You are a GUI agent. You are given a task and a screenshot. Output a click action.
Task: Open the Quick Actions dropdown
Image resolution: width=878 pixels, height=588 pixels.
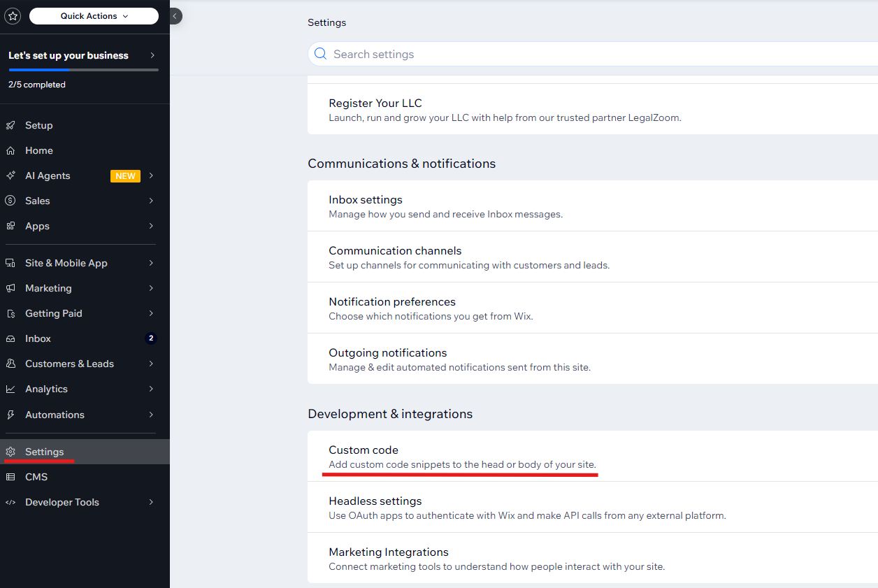click(x=93, y=15)
